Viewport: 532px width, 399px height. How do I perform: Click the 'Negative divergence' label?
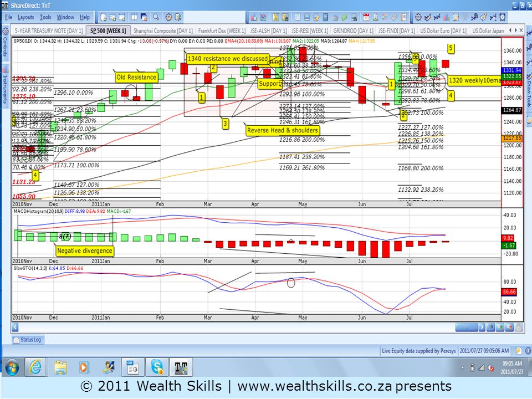click(x=84, y=250)
